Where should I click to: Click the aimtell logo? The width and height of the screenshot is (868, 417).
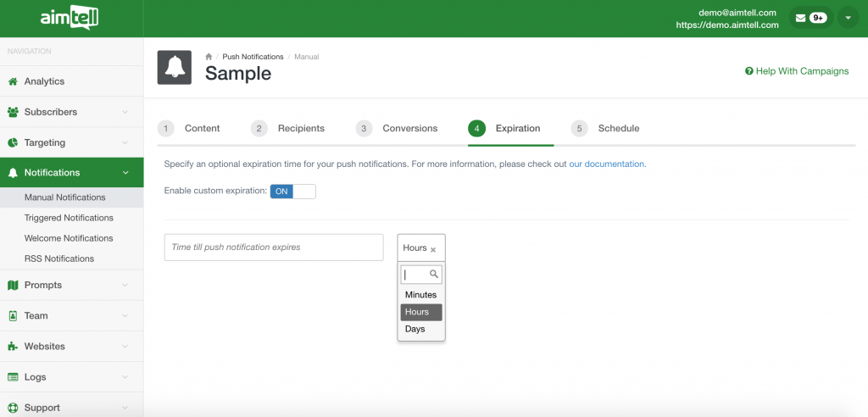pos(70,17)
